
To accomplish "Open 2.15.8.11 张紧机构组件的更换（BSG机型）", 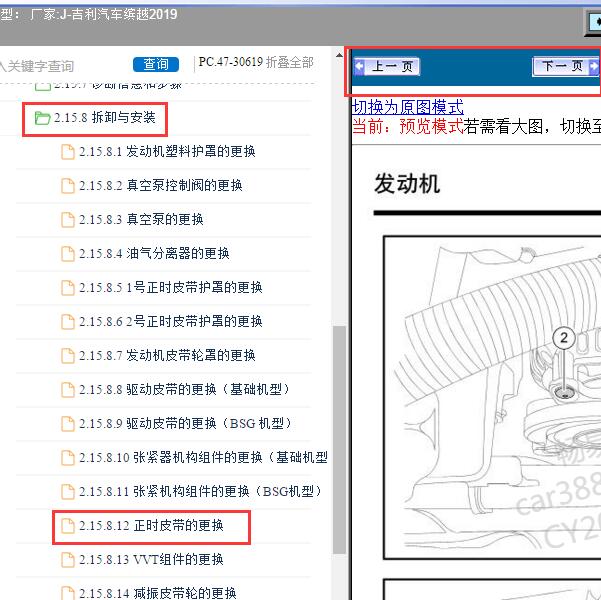I will pos(200,492).
